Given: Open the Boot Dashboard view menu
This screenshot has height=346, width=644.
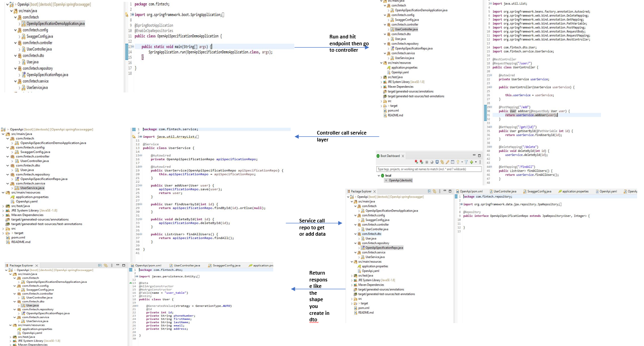Looking at the screenshot, I should [481, 162].
